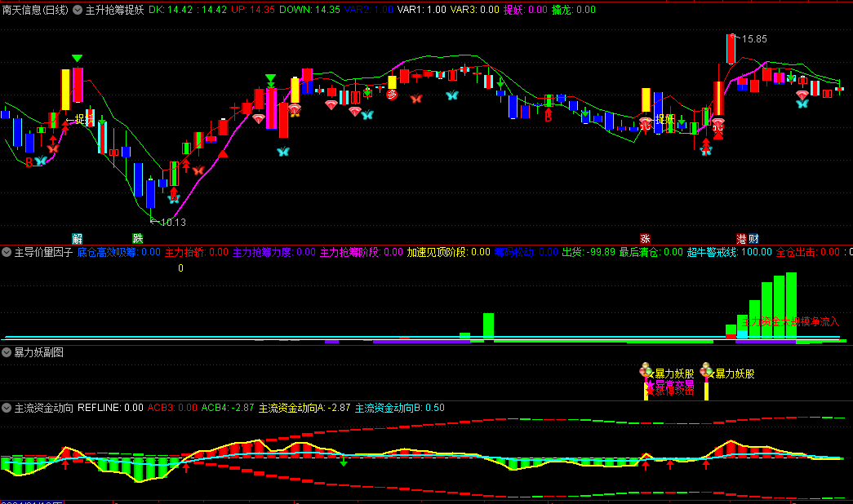Click 最后清仓: 0.00 readout

pyautogui.click(x=651, y=252)
